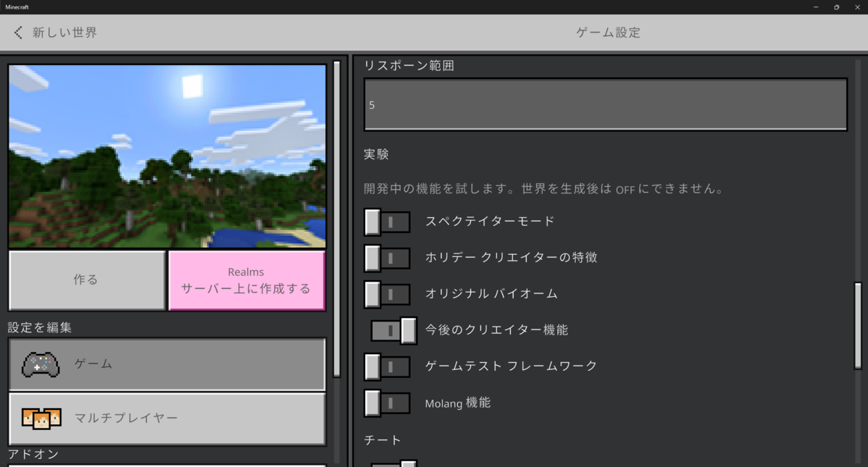Click the リスポーン範囲 input field
Image resolution: width=868 pixels, height=467 pixels.
tap(605, 104)
